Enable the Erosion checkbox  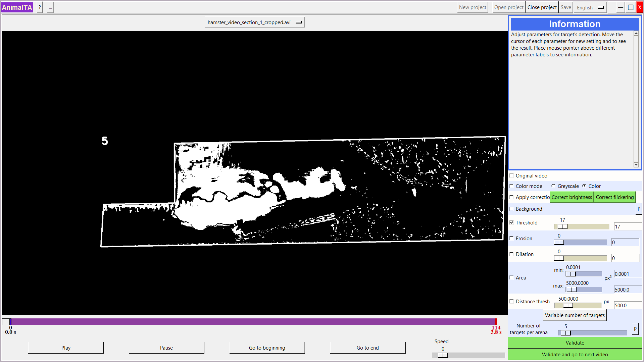pos(512,238)
